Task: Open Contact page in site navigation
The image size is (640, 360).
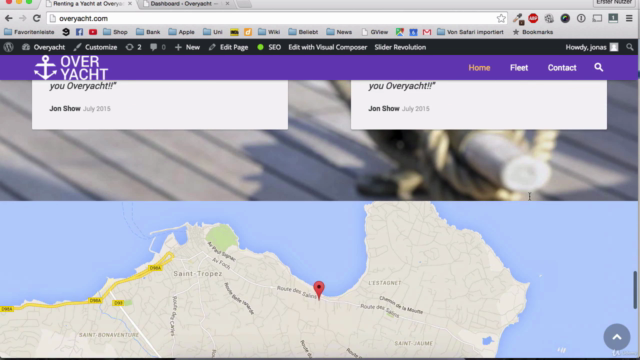Action: coord(562,68)
